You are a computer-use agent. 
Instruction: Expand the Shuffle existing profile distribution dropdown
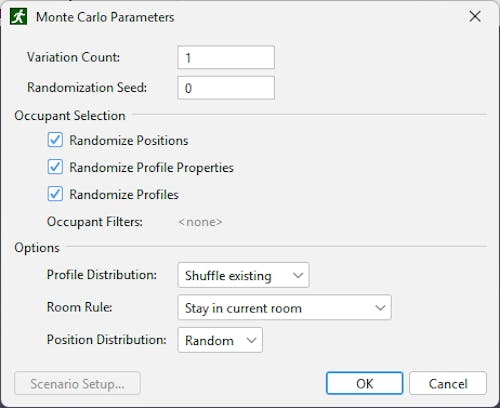[x=243, y=275]
